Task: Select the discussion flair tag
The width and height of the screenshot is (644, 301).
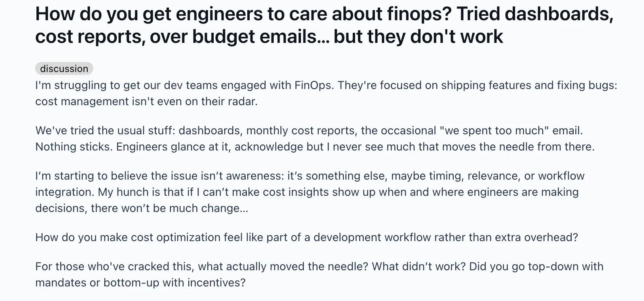Action: 64,68
